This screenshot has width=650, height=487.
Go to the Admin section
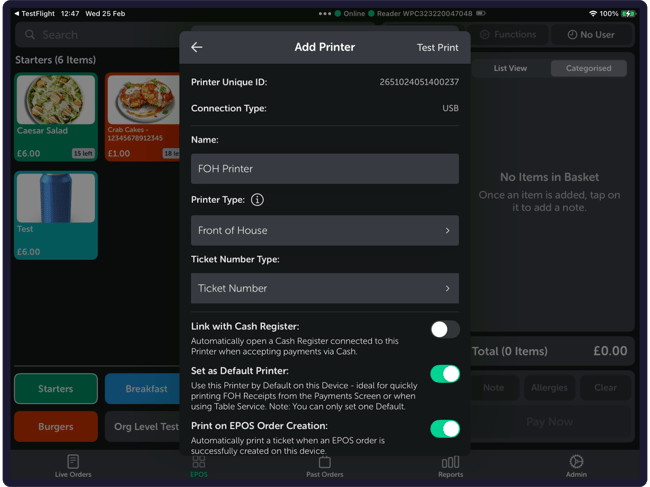576,466
